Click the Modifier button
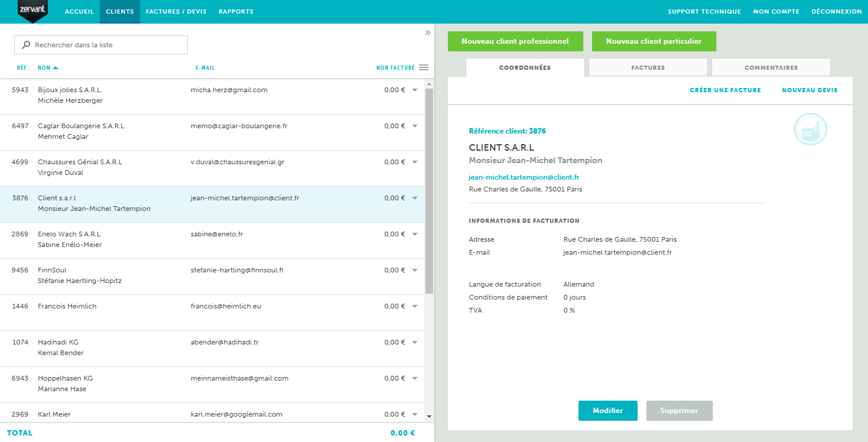Screen dimensions: 868x442 coord(608,411)
